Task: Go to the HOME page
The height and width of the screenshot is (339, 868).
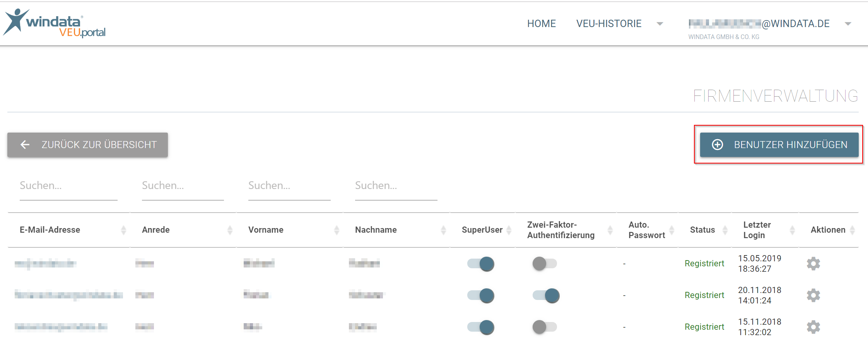Action: click(x=542, y=24)
